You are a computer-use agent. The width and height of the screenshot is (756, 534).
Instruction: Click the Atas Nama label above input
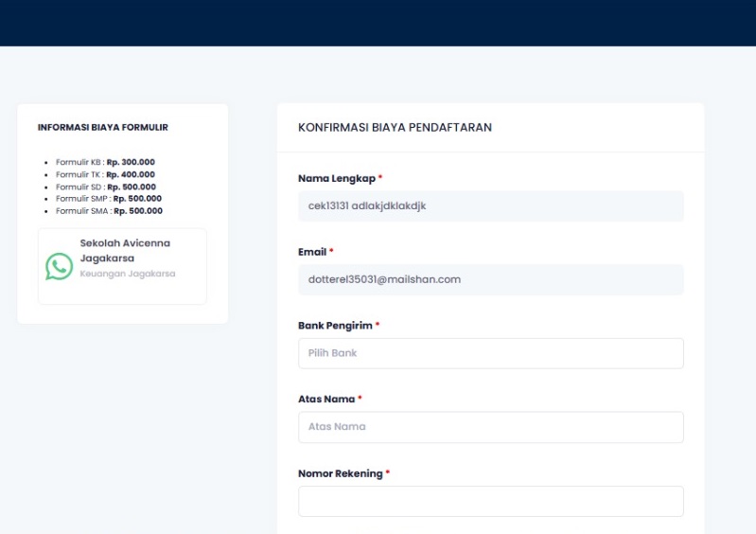pyautogui.click(x=326, y=400)
